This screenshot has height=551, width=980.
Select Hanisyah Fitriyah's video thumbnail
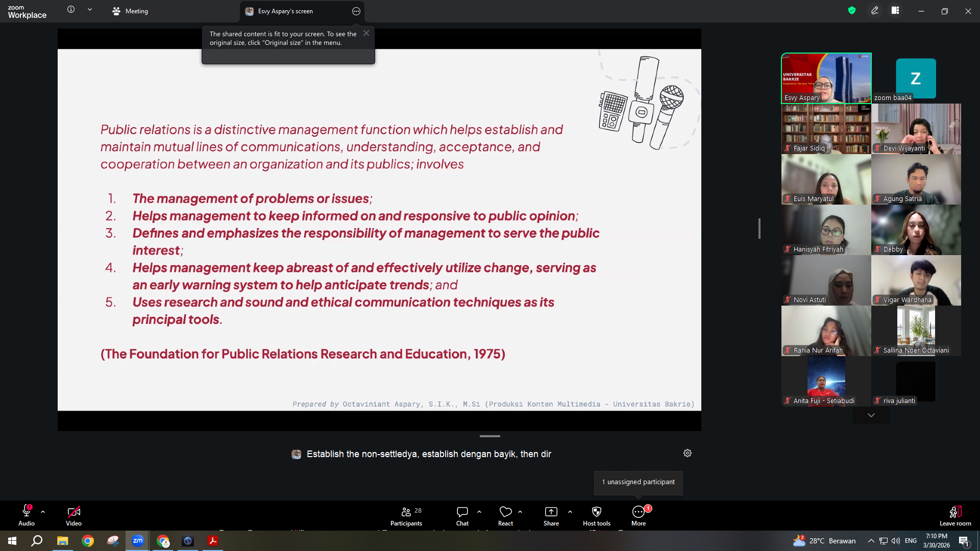826,230
